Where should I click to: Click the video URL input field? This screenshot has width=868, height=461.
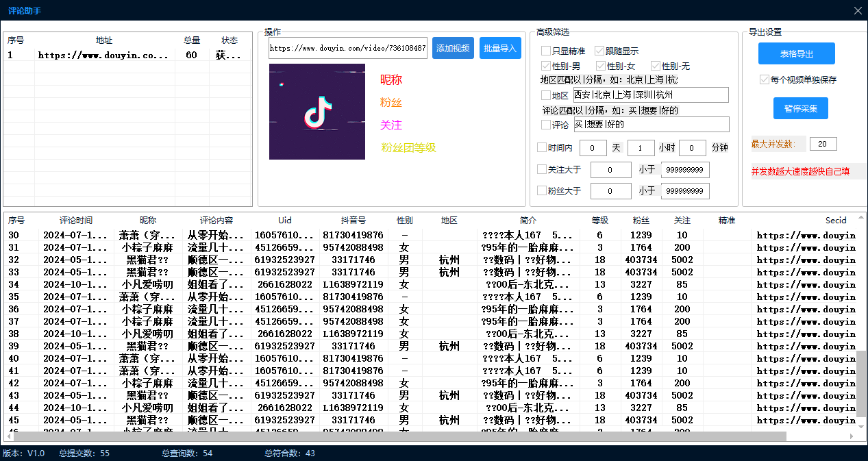click(347, 49)
